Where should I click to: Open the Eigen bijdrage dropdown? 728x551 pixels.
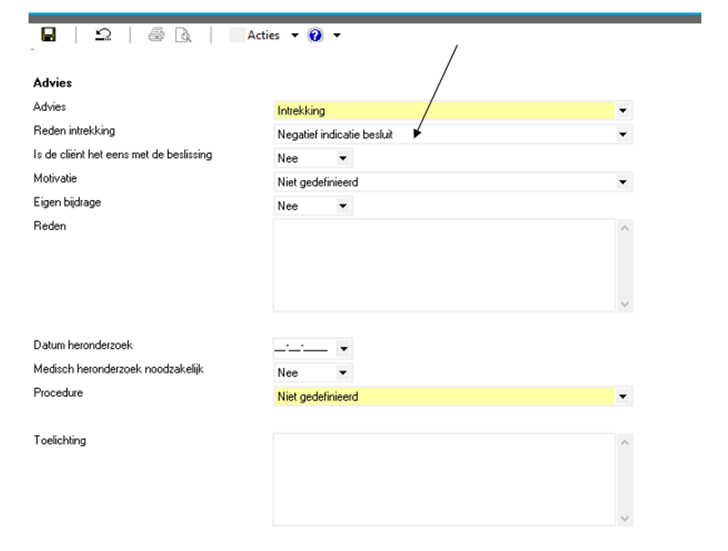tap(342, 206)
